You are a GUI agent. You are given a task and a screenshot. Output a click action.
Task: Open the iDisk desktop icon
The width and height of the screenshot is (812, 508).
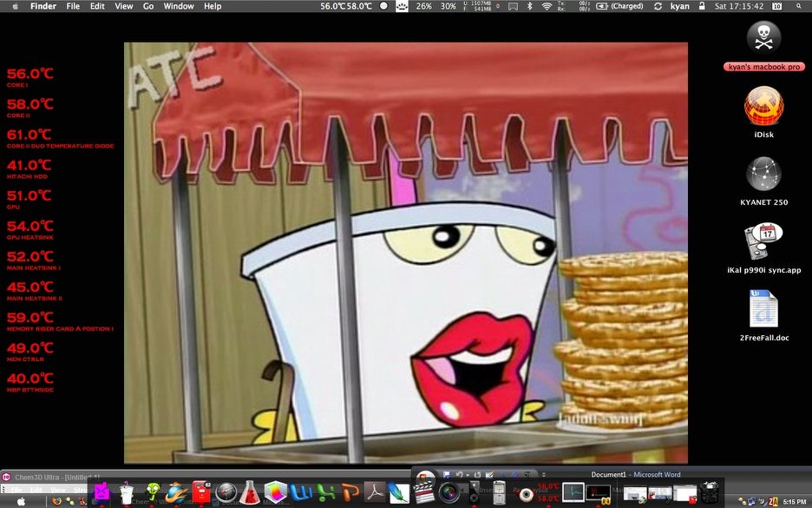(763, 106)
